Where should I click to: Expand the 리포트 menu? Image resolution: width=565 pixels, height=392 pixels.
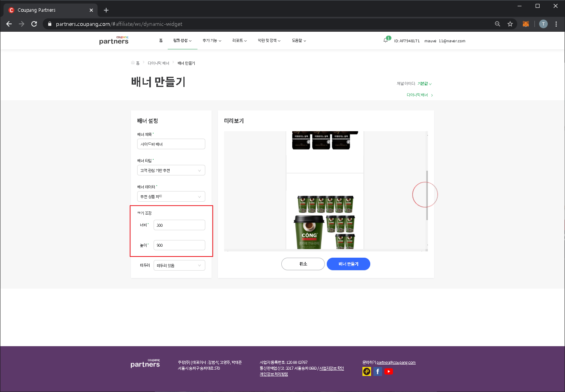pos(239,41)
